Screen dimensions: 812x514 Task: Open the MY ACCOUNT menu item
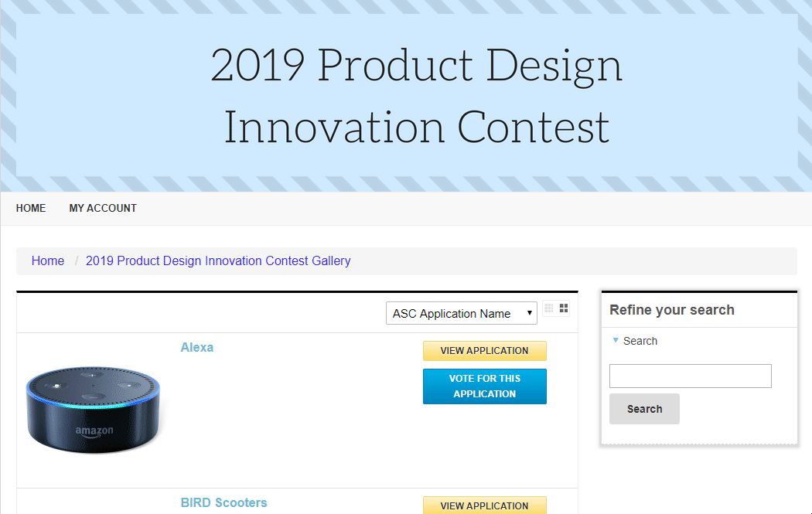pos(103,208)
